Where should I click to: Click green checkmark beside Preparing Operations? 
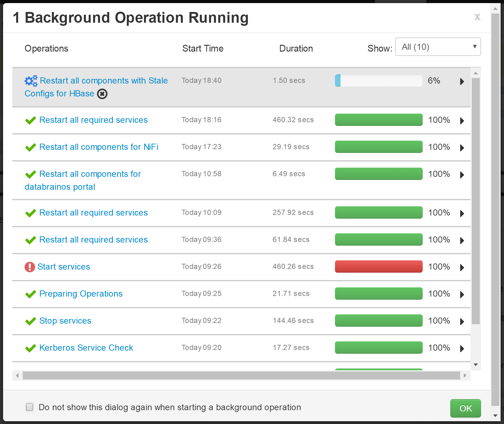click(31, 294)
